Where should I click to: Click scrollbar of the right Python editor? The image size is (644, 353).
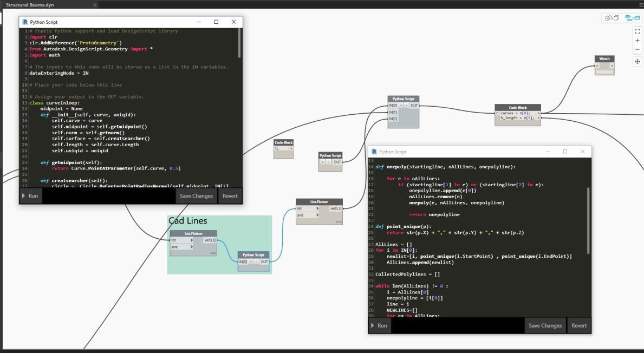[x=588, y=220]
